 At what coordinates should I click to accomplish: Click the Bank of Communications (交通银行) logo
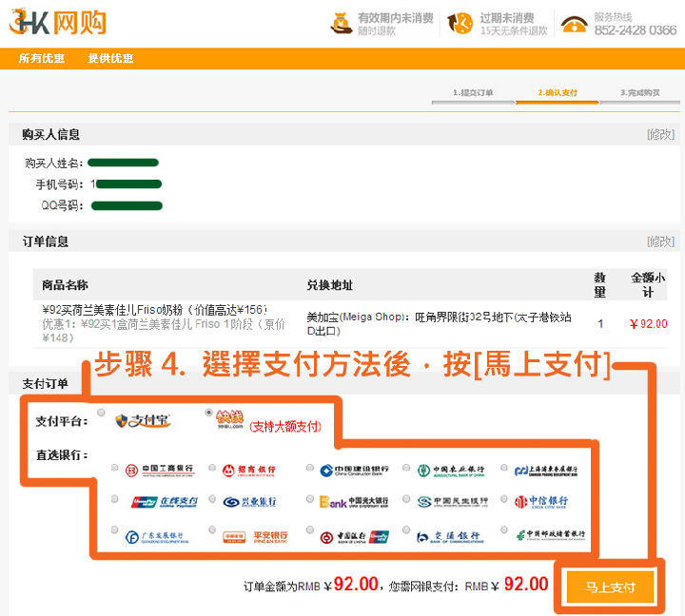coord(449,536)
